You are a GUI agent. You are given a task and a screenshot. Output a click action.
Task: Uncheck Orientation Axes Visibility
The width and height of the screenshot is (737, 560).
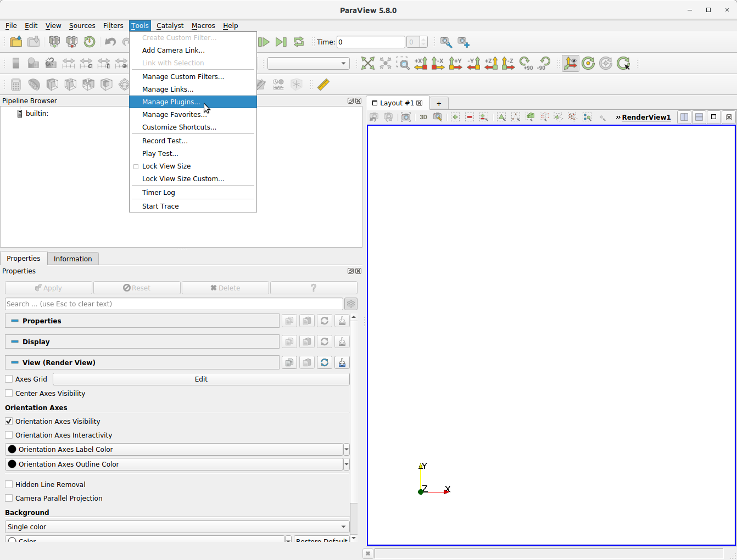click(x=9, y=421)
